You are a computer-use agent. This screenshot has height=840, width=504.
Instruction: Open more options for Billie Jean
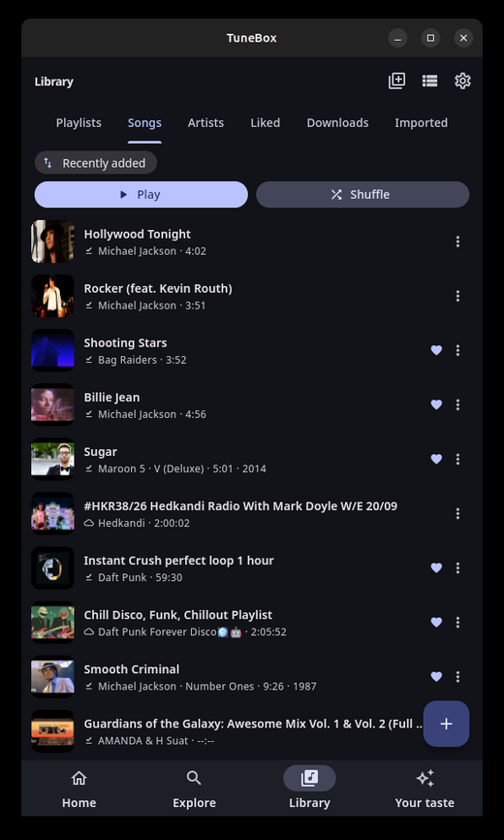coord(457,404)
